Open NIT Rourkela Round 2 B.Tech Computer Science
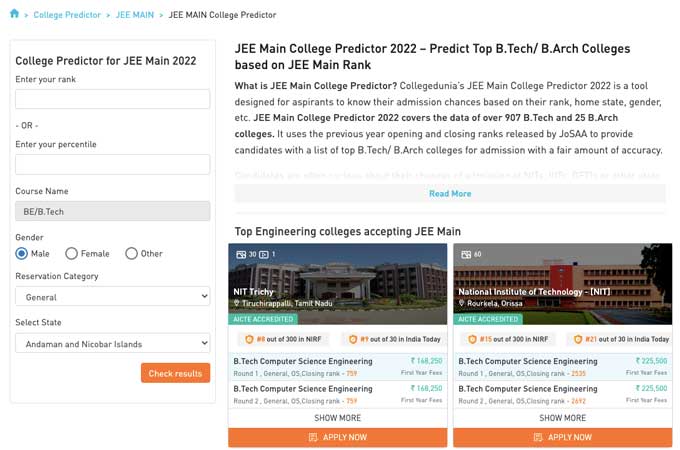Viewport: 680px width, 450px height. [x=562, y=394]
